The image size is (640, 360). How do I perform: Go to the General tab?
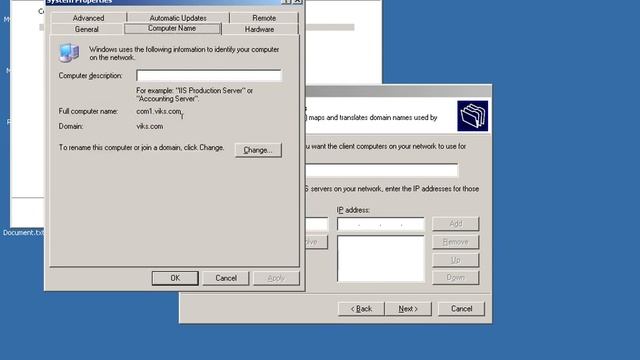point(87,29)
